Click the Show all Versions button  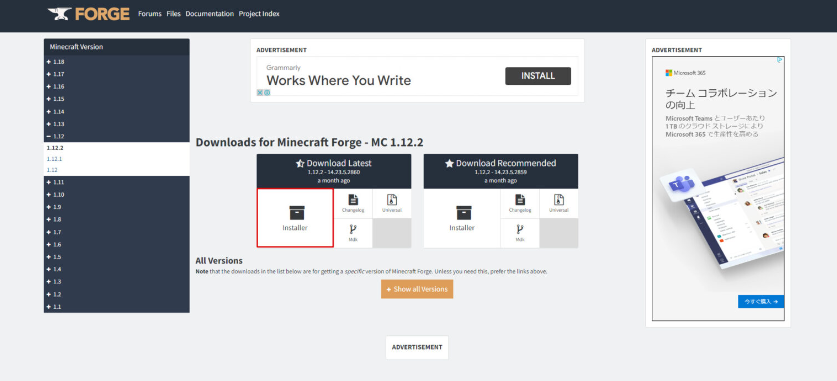click(x=417, y=289)
